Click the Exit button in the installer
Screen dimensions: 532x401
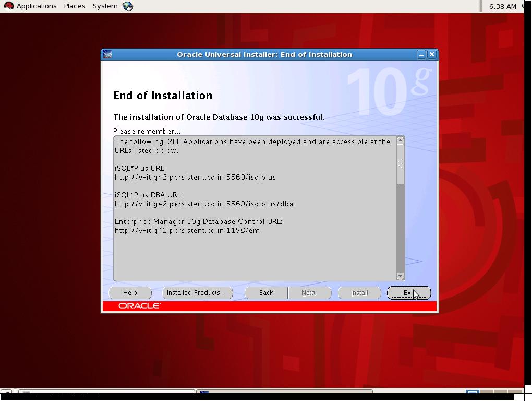[409, 293]
